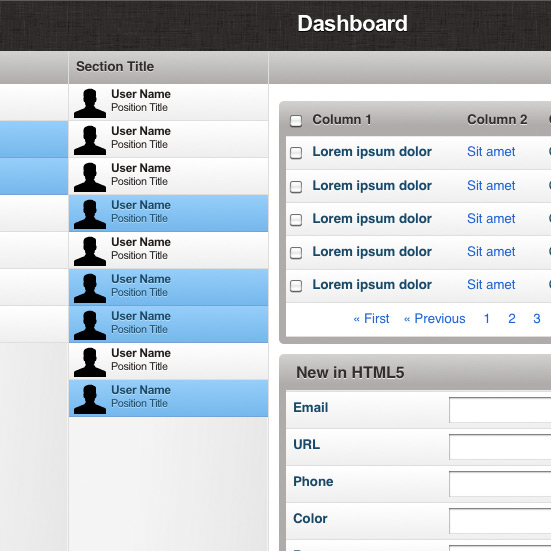The width and height of the screenshot is (551, 551).
Task: Click the first user's silhouette avatar icon
Action: tap(90, 103)
